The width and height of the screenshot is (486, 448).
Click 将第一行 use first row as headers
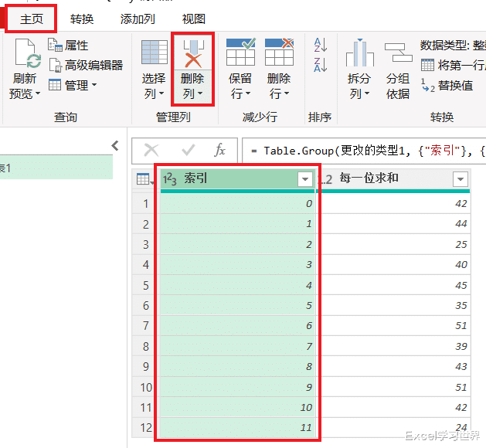[454, 65]
